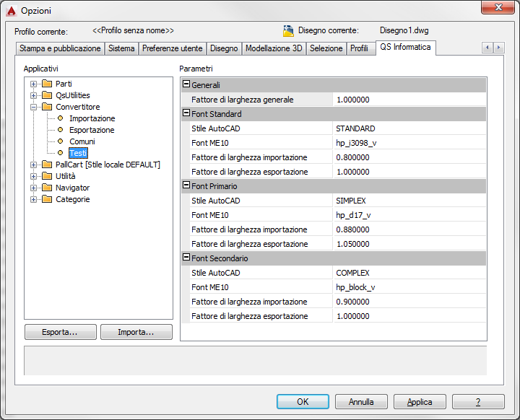
Task: Click the Importa... button
Action: [x=136, y=332]
